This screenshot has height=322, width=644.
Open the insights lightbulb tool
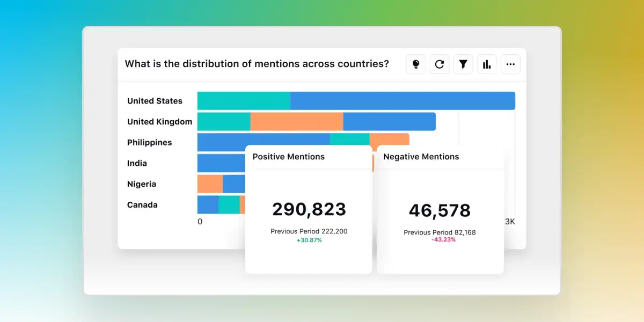click(x=416, y=64)
